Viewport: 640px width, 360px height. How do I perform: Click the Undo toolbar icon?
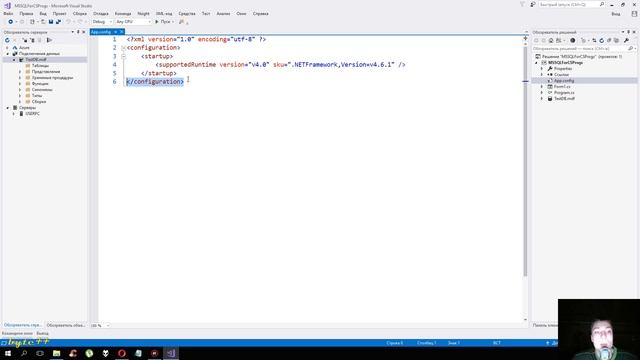68,22
